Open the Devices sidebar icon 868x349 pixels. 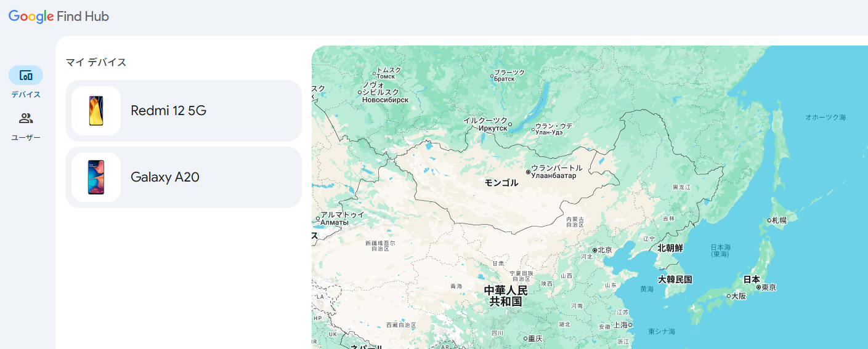pyautogui.click(x=26, y=76)
